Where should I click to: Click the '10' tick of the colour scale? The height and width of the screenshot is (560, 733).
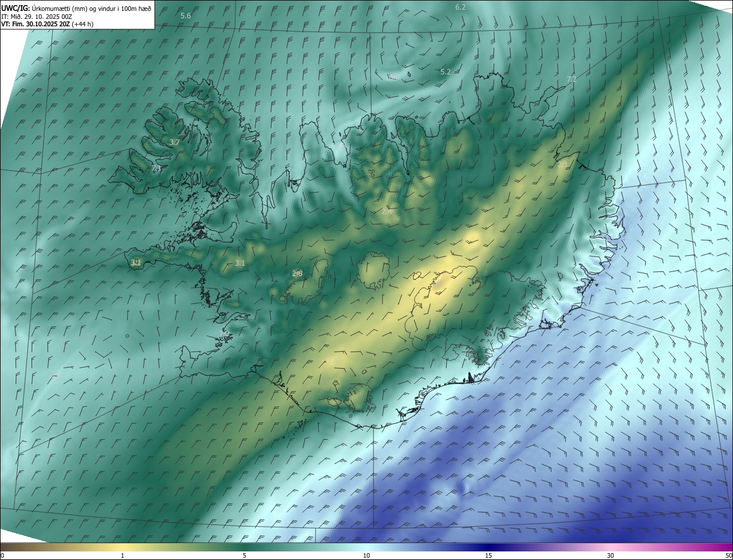coord(366,555)
